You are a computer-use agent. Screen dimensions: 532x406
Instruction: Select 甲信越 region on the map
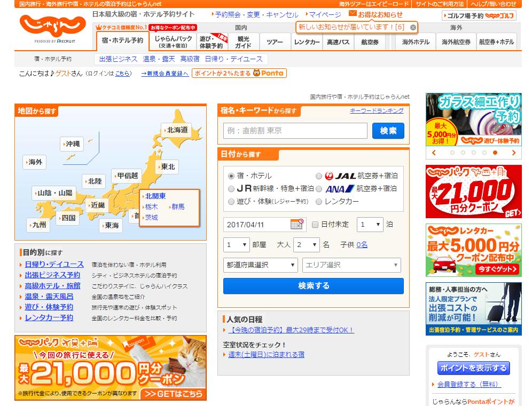(126, 176)
